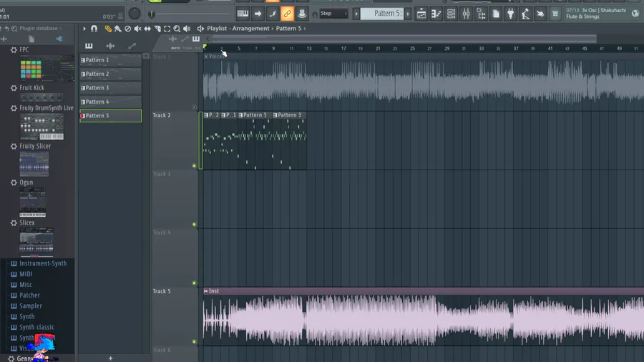
Task: Select the Zoom magnifier tool
Action: point(177,29)
